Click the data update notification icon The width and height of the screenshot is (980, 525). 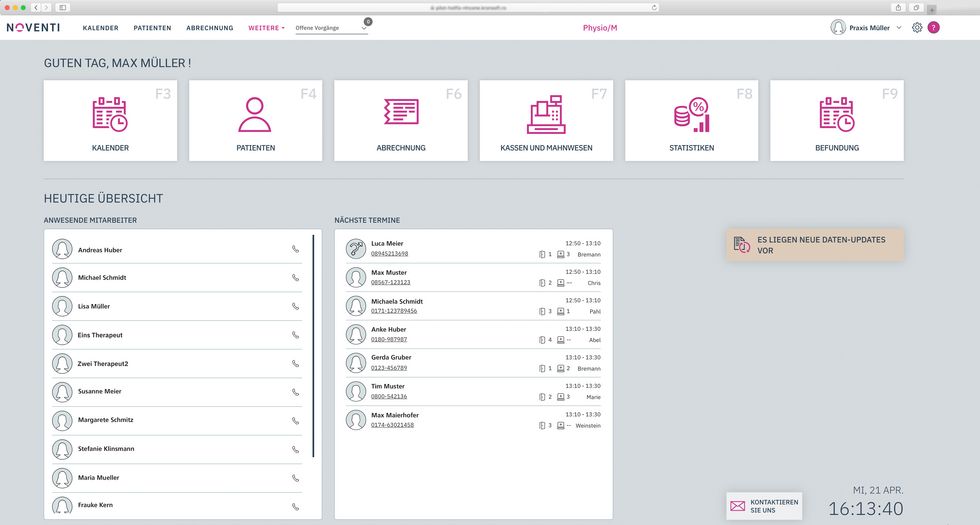pos(742,245)
